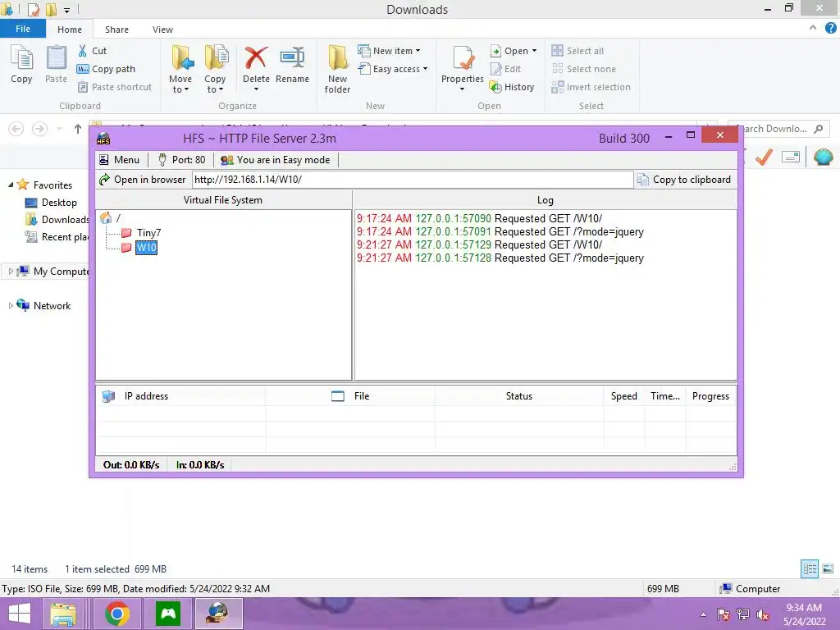Open the recent locations dropdown arrow
Viewport: 840px width, 630px height.
59,129
